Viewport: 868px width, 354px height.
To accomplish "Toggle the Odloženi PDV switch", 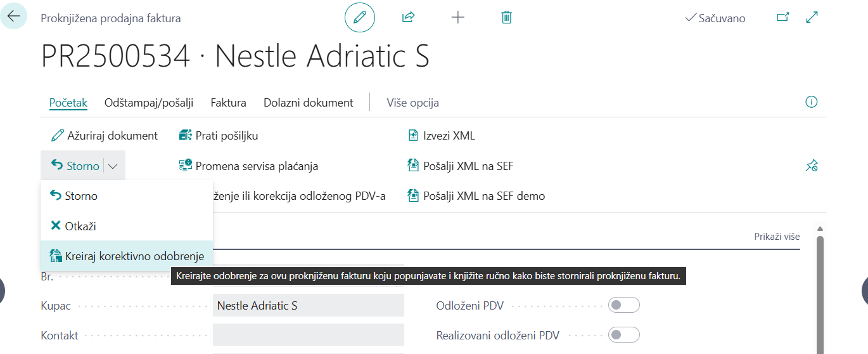I will [623, 305].
